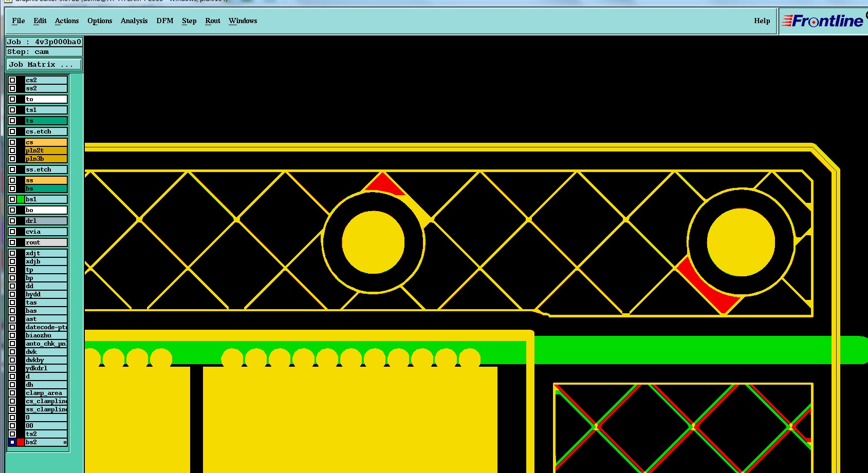Toggle the cs.etch layer checkbox
The height and width of the screenshot is (473, 868).
pyautogui.click(x=12, y=131)
